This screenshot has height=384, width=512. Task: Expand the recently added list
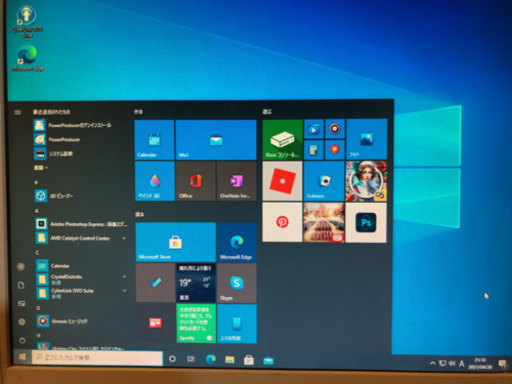pyautogui.click(x=41, y=168)
